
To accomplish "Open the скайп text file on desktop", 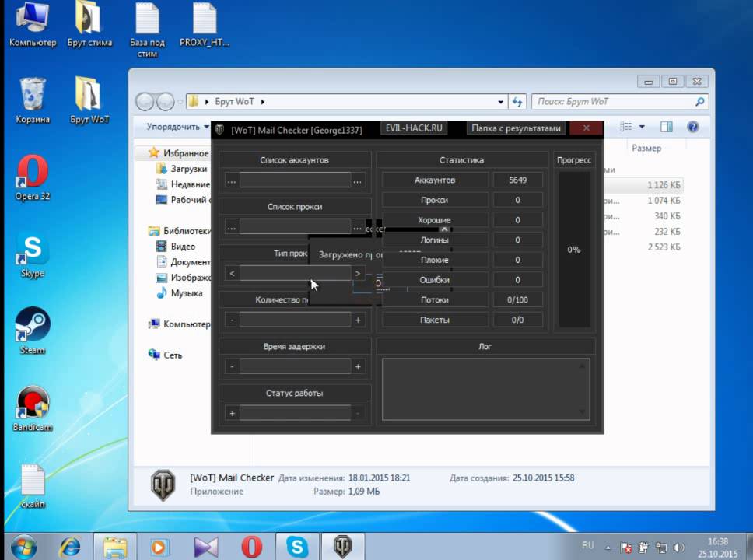I will pos(32,486).
